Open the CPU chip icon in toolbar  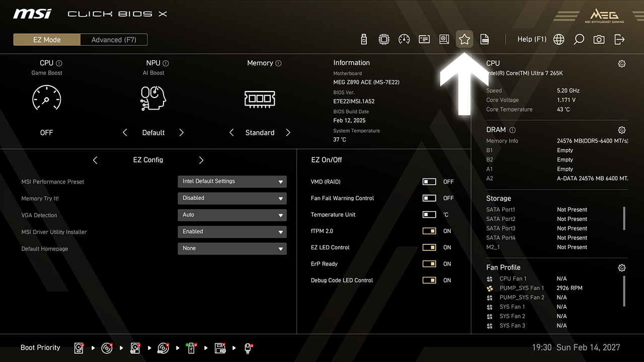coord(384,39)
